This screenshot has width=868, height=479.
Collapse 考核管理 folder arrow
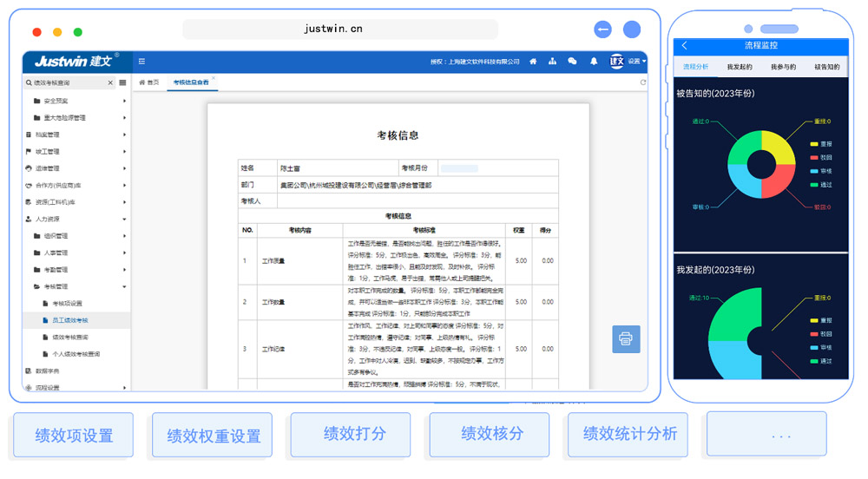tap(124, 287)
